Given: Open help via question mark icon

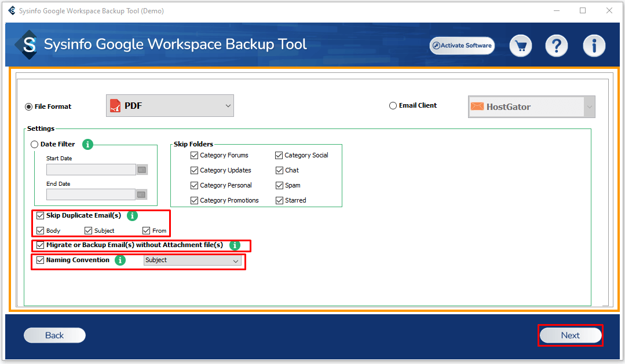Looking at the screenshot, I should click(557, 46).
